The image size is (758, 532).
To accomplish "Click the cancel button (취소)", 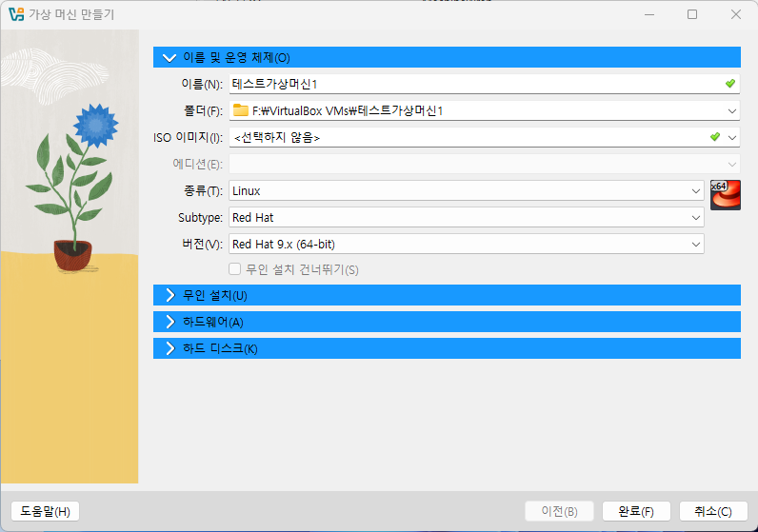I will pos(713,511).
